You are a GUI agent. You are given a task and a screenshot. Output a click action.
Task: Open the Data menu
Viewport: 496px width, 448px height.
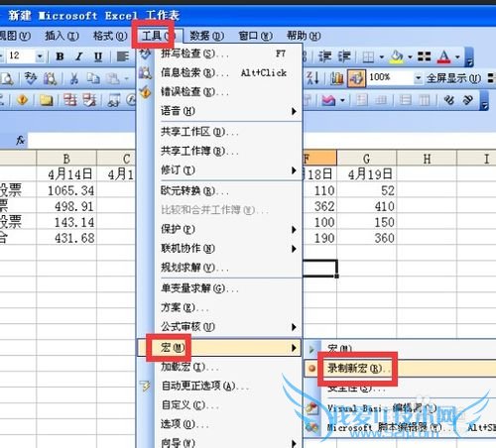206,36
